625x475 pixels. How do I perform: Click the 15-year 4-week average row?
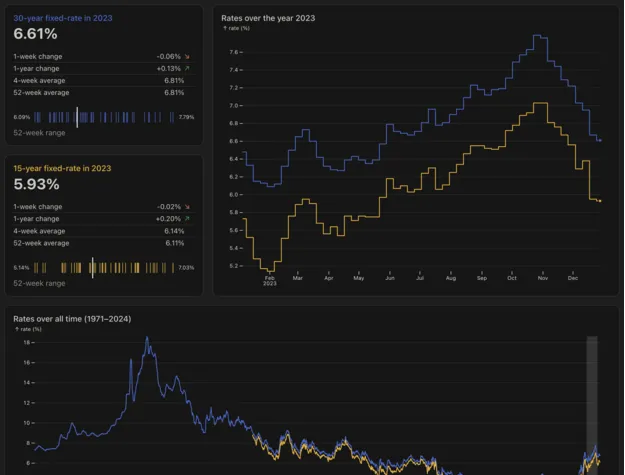[x=100, y=230]
